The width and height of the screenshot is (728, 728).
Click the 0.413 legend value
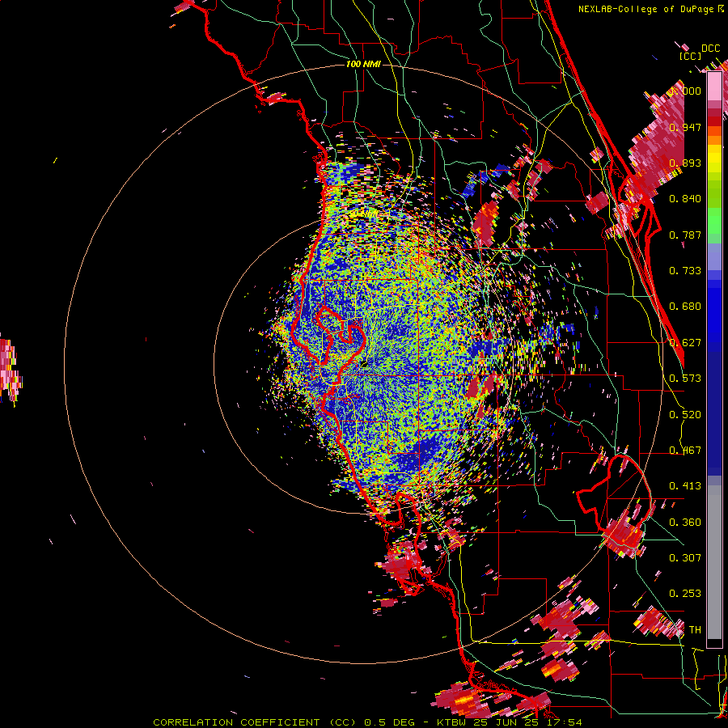click(x=685, y=486)
